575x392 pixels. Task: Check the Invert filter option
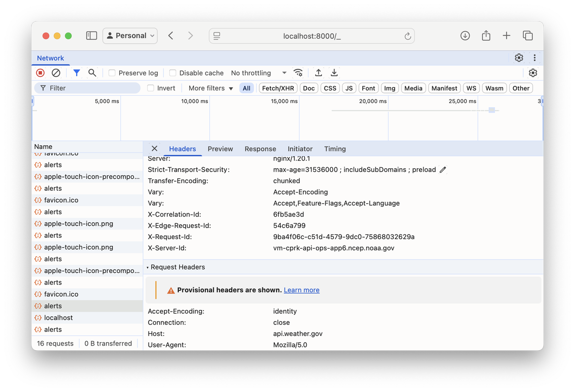point(150,88)
